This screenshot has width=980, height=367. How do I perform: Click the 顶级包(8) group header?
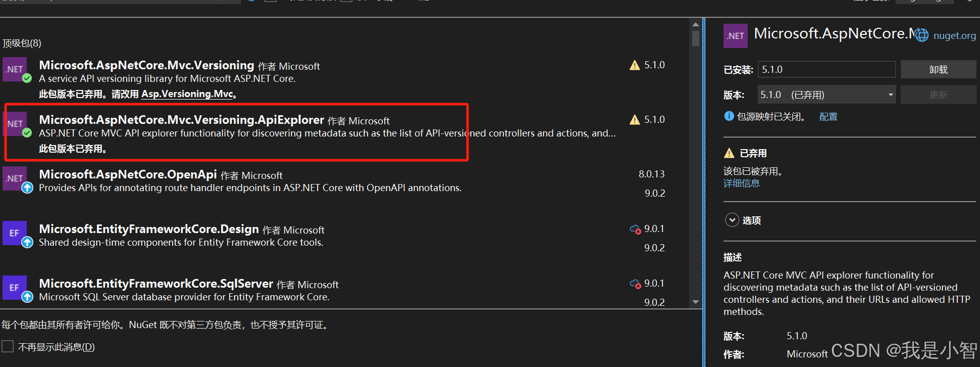tap(22, 43)
